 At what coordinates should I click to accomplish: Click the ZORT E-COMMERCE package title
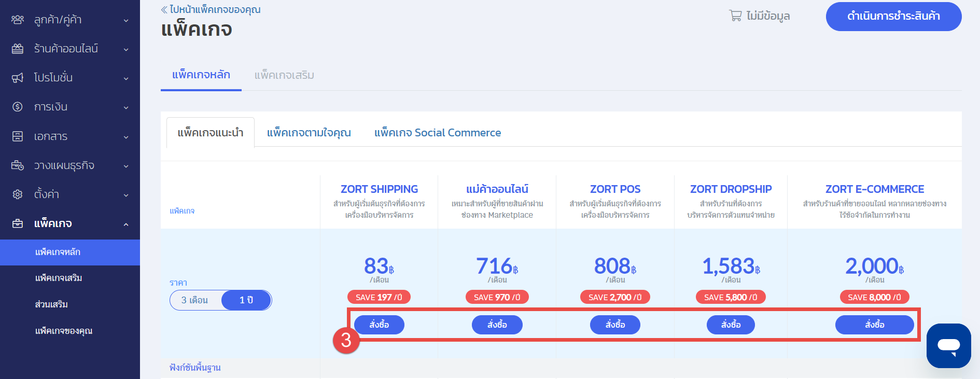point(875,189)
